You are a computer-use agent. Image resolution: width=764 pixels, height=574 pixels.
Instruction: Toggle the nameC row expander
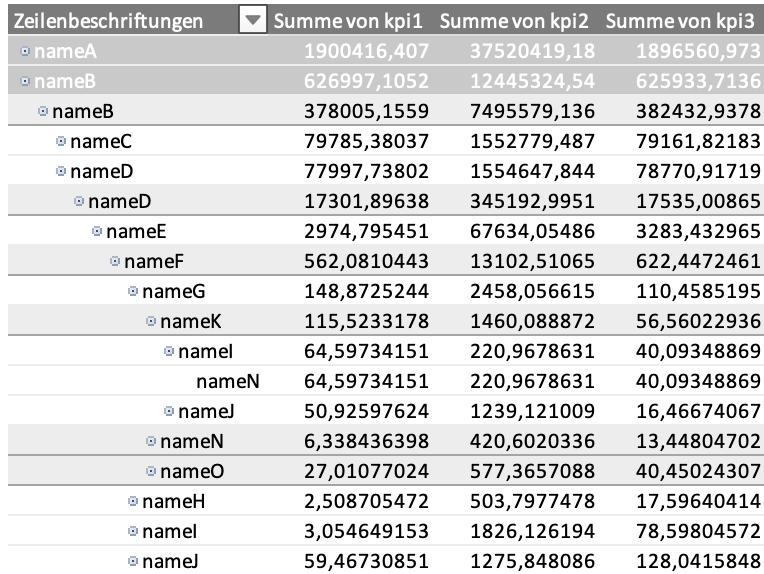[x=61, y=141]
